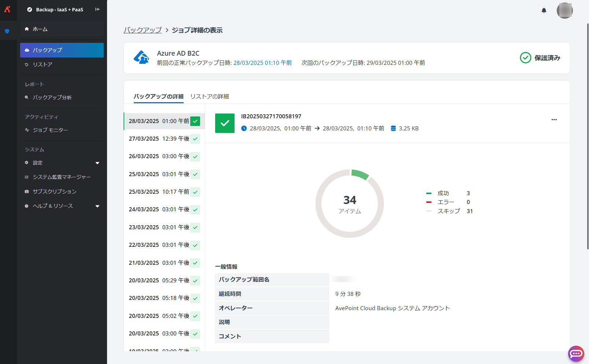Click the 保護済み status text

coord(547,58)
